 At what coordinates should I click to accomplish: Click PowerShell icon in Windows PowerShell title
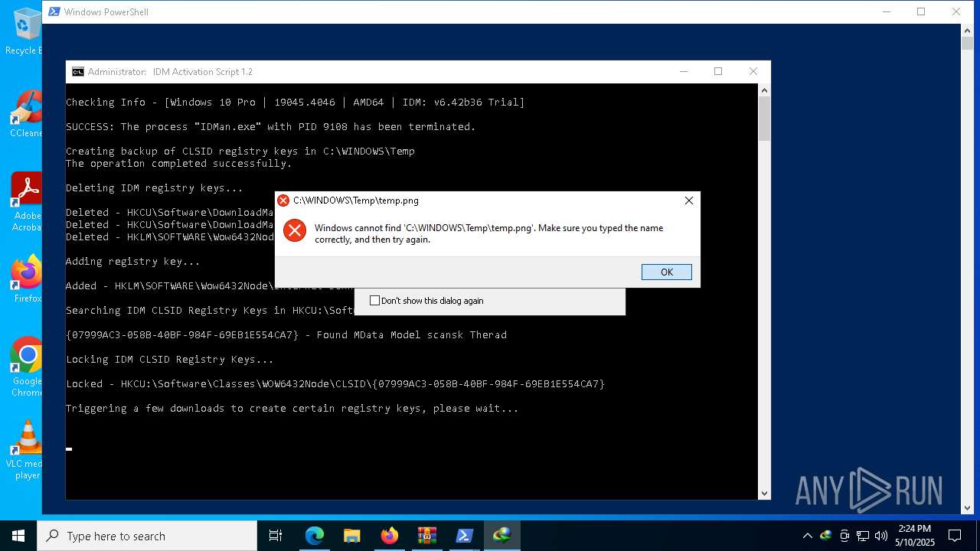click(54, 12)
